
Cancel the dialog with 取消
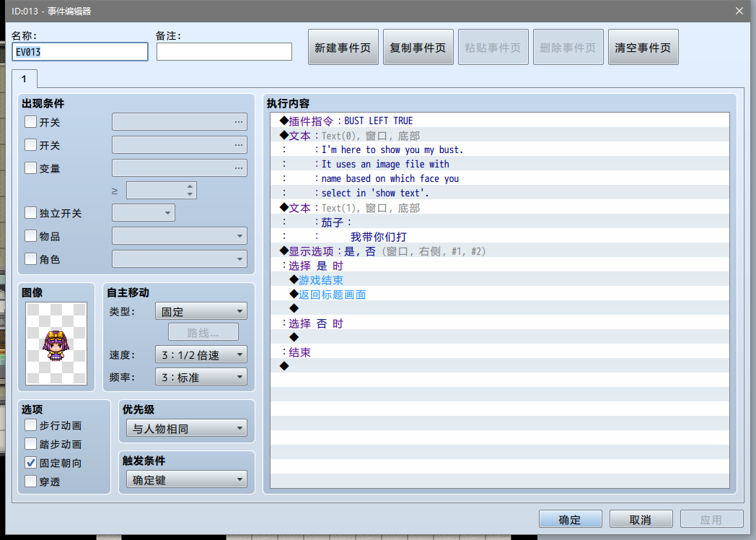click(641, 519)
